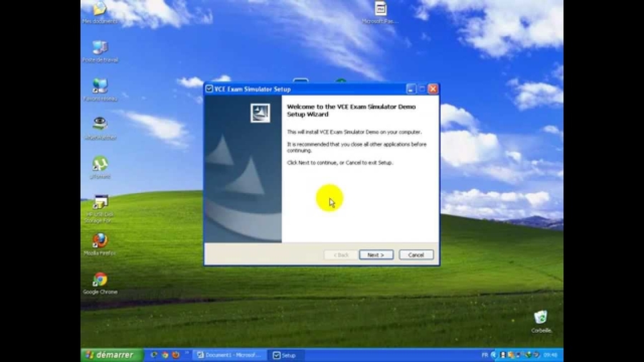
Task: Minimize the VCE Exam Simulator Setup window
Action: 411,89
